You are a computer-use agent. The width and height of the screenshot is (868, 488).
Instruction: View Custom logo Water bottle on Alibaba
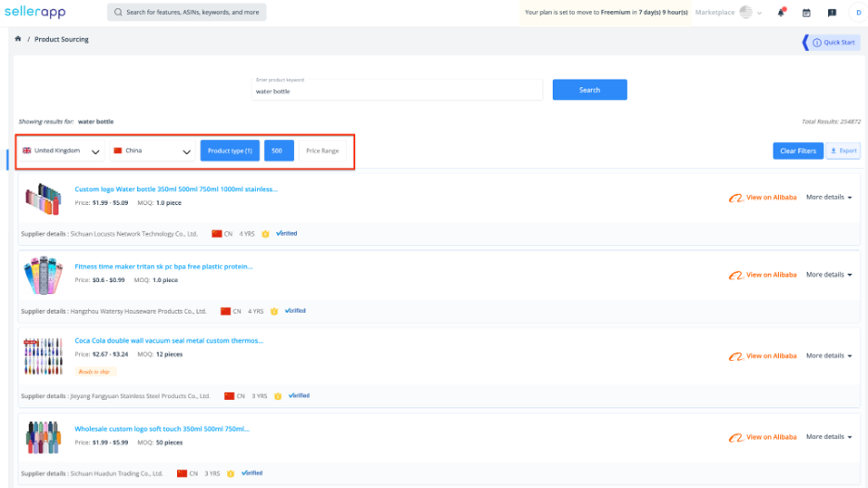click(763, 198)
